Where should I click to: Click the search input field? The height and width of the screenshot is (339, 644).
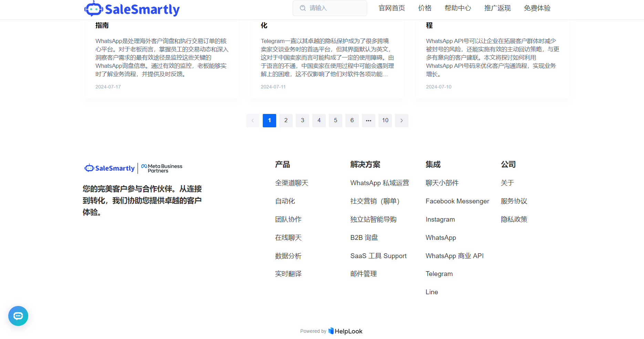330,8
